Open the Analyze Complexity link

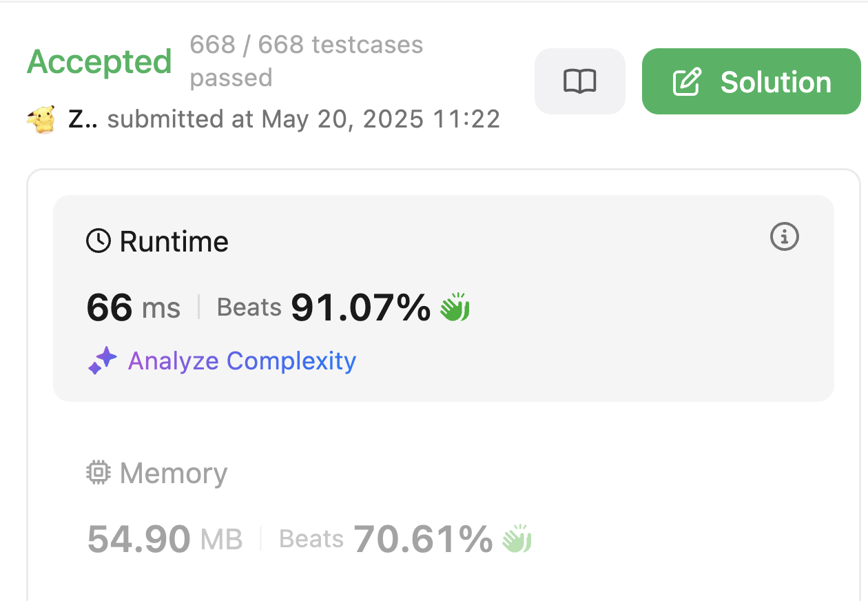click(x=242, y=360)
